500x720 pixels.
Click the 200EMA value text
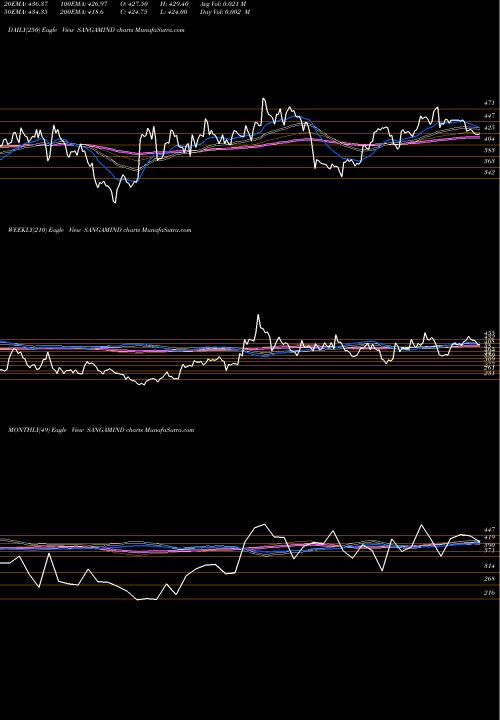[x=82, y=12]
